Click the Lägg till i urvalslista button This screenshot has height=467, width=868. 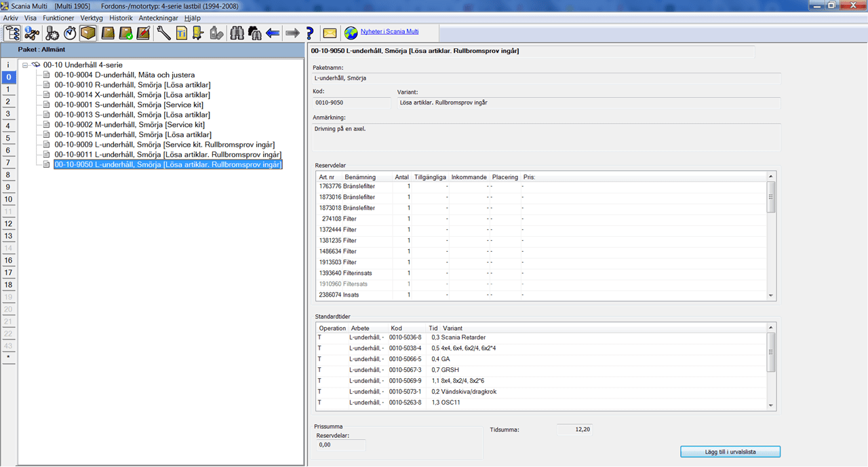(730, 451)
